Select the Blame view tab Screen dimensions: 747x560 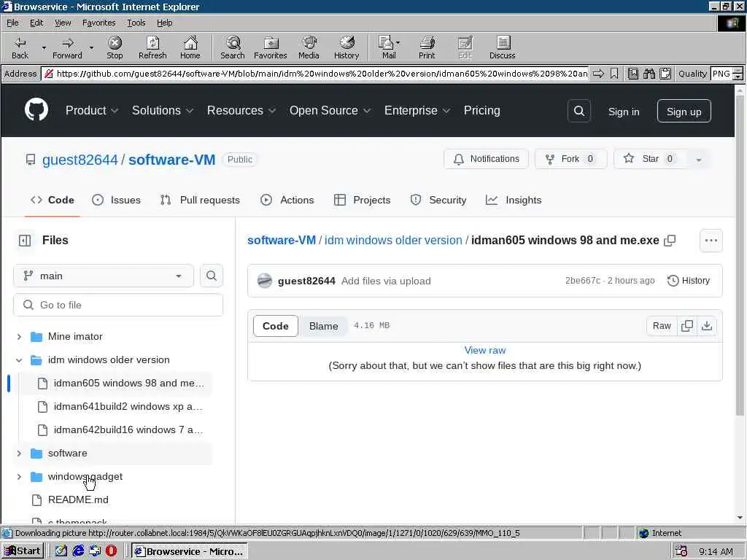click(x=323, y=326)
